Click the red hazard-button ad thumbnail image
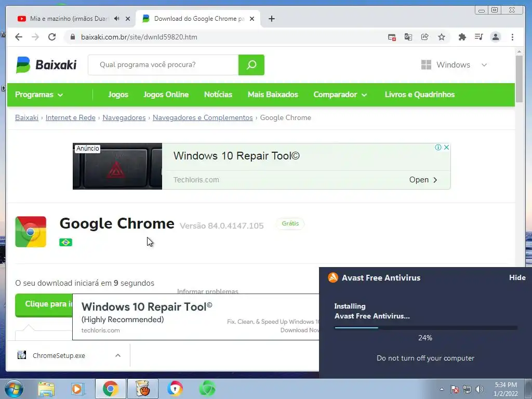Image resolution: width=532 pixels, height=399 pixels. 117,166
